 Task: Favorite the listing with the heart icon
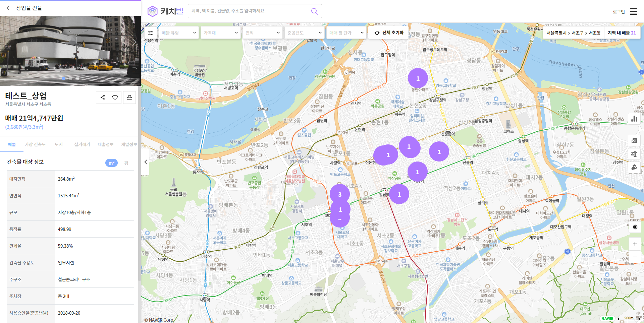[x=115, y=98]
